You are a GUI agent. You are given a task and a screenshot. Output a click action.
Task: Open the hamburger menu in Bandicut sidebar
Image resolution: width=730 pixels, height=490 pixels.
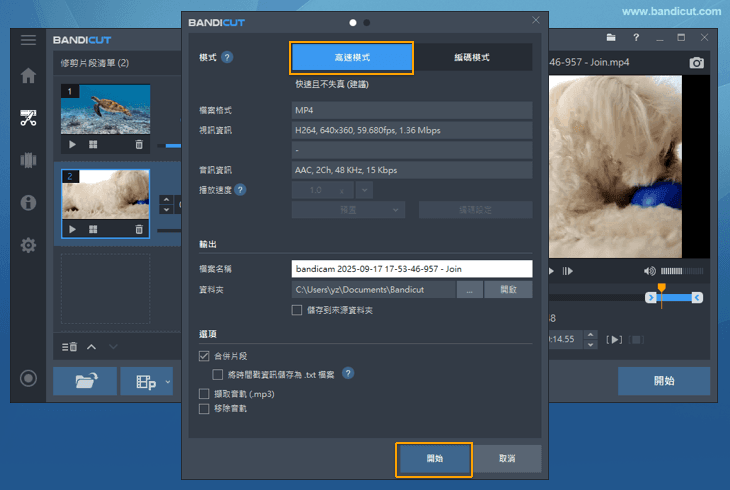(x=28, y=40)
